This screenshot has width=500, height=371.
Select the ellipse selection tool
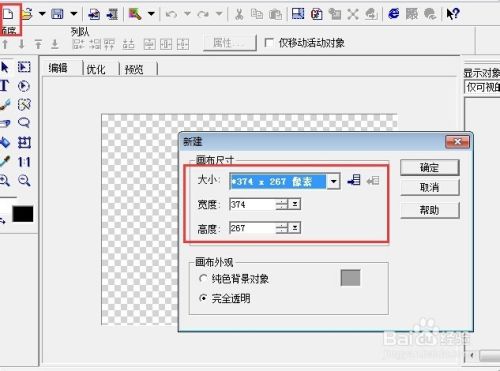[x=24, y=86]
